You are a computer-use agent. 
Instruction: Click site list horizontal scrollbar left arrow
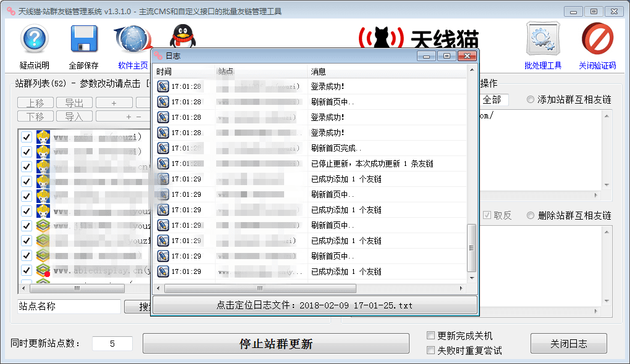[x=23, y=288]
